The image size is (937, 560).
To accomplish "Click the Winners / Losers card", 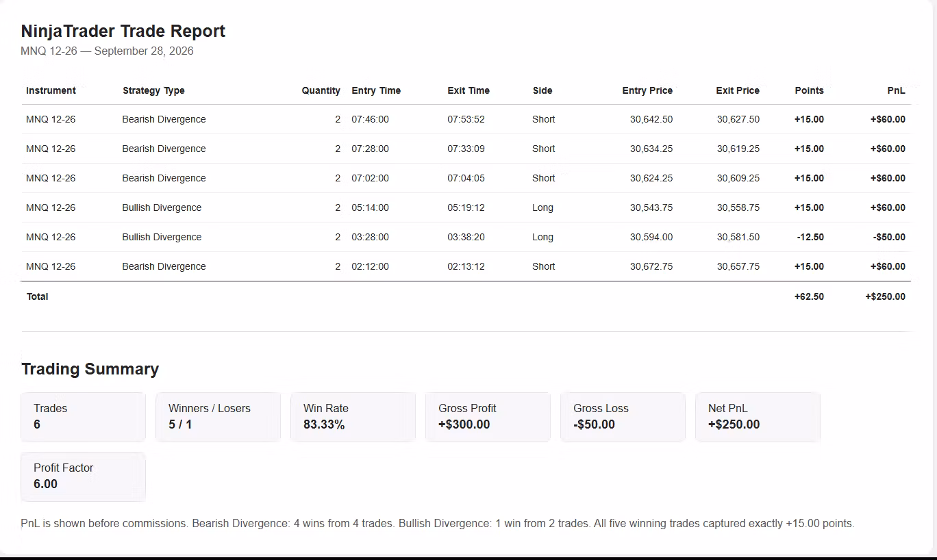I will [x=218, y=417].
